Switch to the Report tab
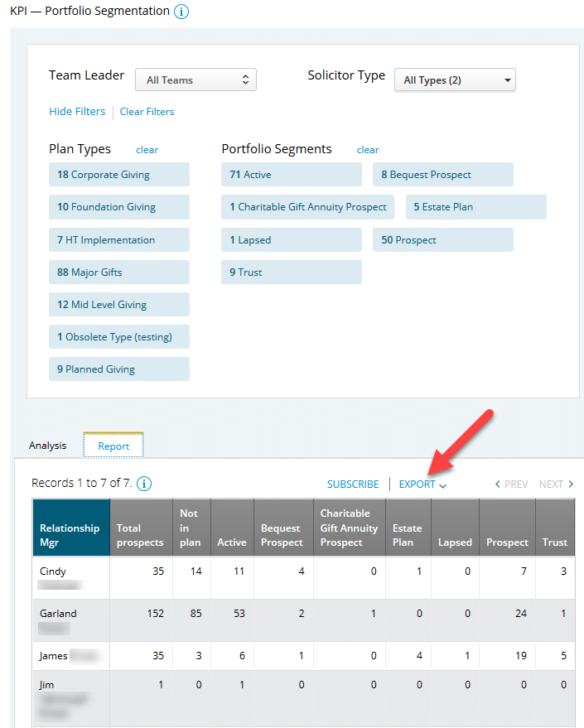 point(113,446)
